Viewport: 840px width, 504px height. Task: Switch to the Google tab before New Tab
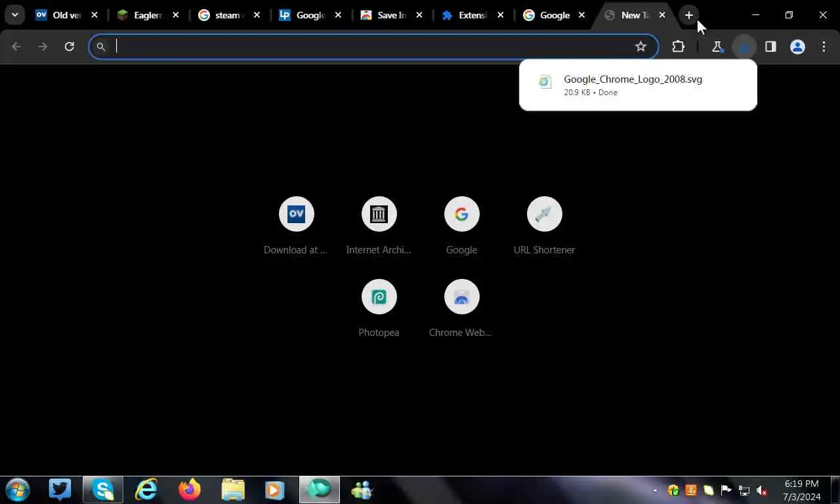[x=554, y=15]
